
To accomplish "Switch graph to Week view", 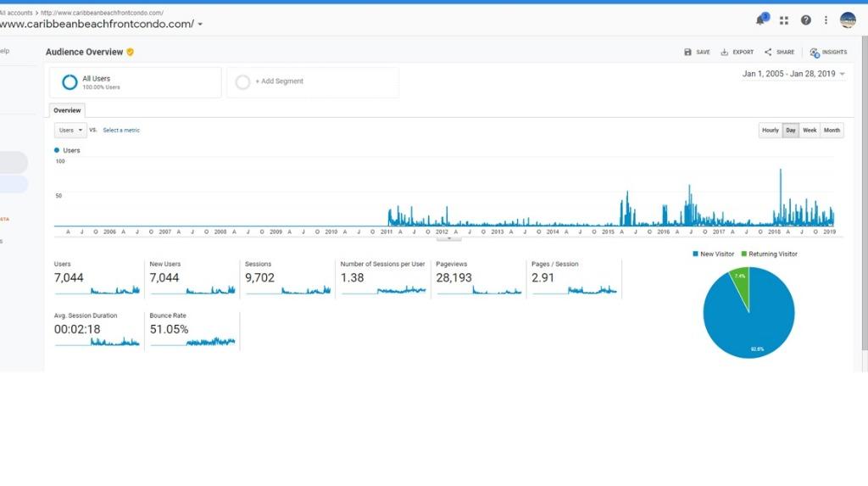I will [x=810, y=131].
